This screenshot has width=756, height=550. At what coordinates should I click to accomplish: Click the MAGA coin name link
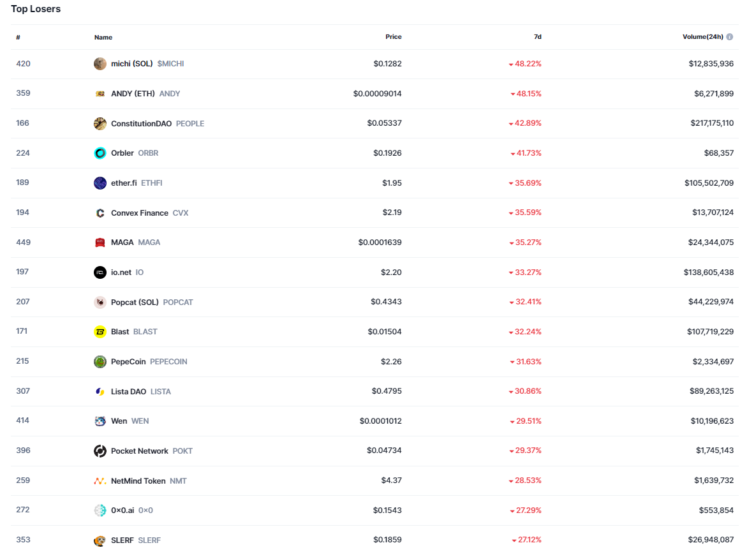pos(122,242)
